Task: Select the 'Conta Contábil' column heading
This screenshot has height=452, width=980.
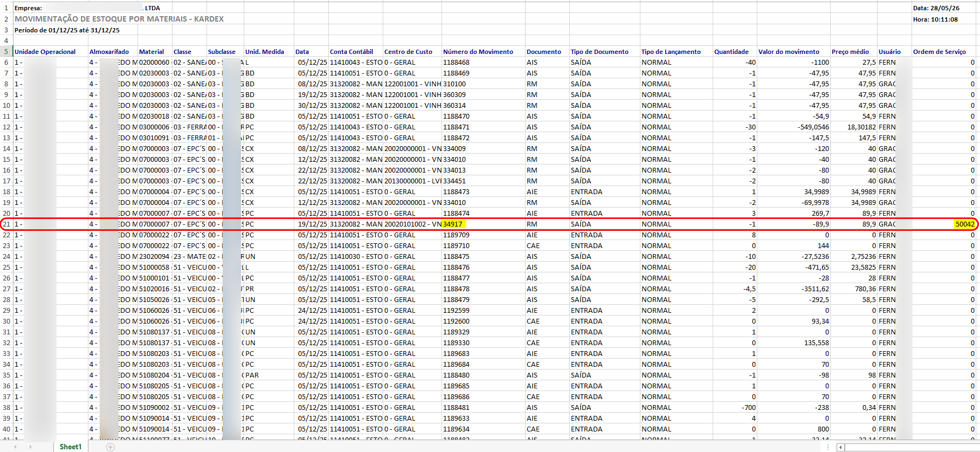Action: [x=351, y=52]
